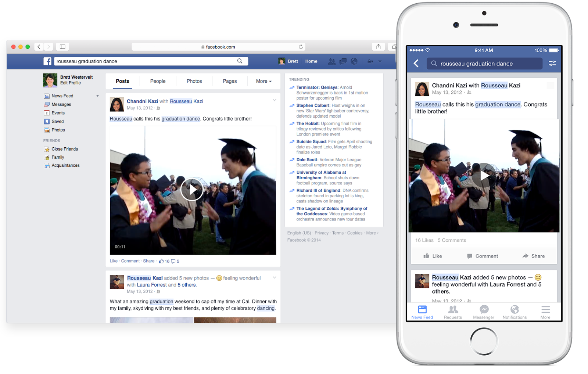
Task: Tap Share button on phone post
Action: click(x=534, y=256)
